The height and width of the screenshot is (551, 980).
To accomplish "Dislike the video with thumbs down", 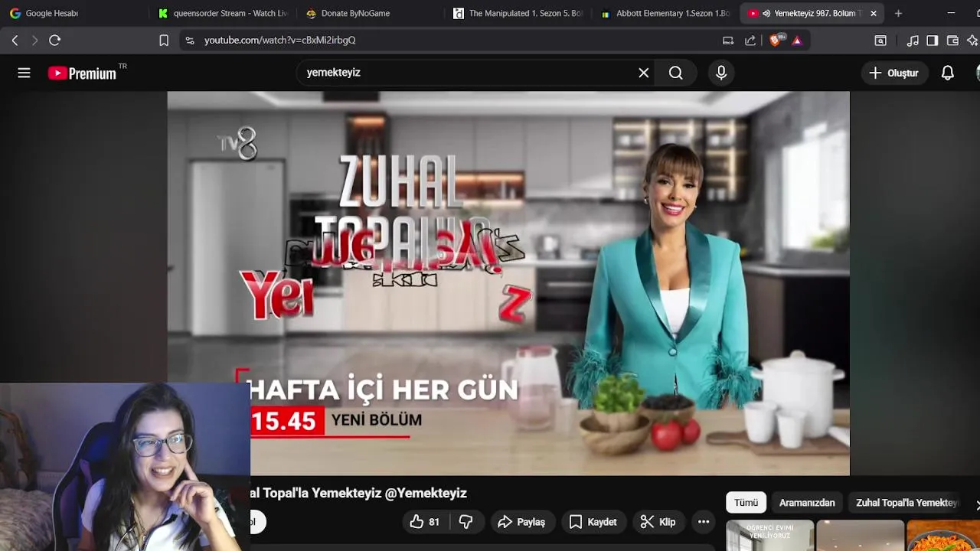I will 465,522.
